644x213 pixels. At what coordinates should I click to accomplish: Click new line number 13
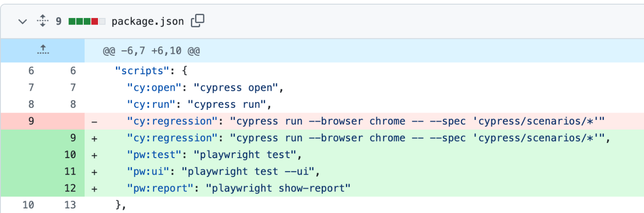point(70,205)
